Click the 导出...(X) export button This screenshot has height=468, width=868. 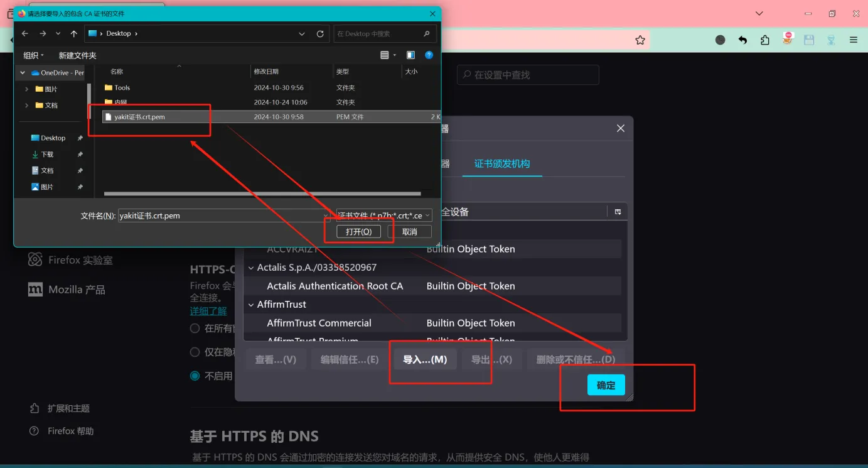pos(491,360)
